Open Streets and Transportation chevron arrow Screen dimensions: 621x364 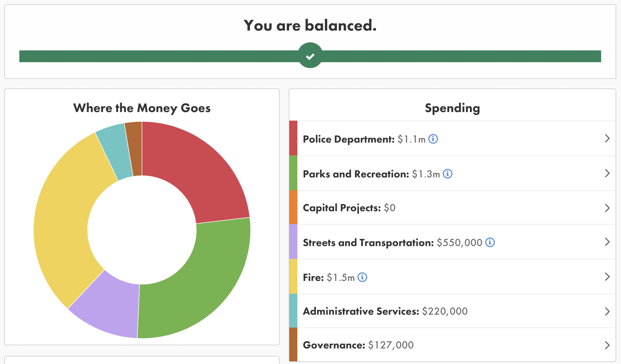(607, 242)
